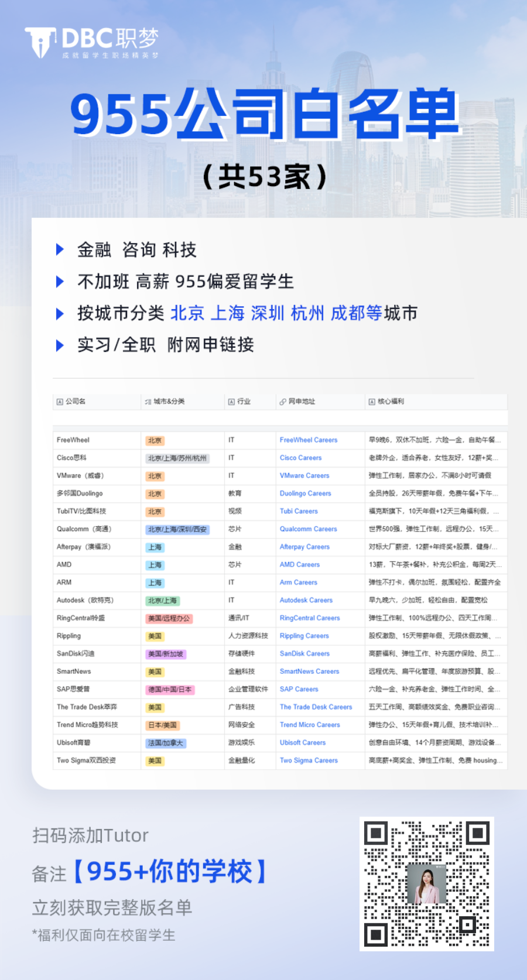The image size is (527, 980).
Task: Click the 【955+你的学校】 note text
Action: [x=169, y=872]
